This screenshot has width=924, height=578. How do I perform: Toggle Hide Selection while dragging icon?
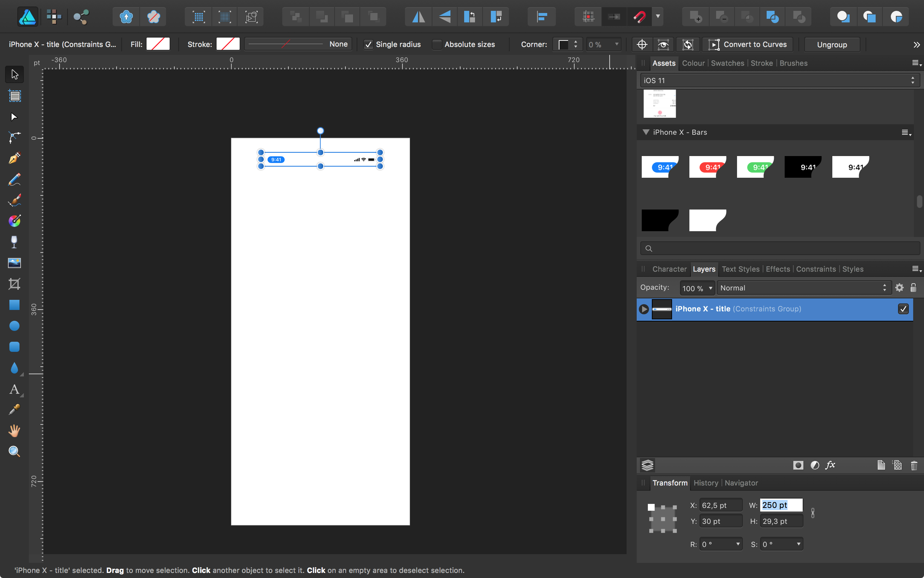pos(663,45)
